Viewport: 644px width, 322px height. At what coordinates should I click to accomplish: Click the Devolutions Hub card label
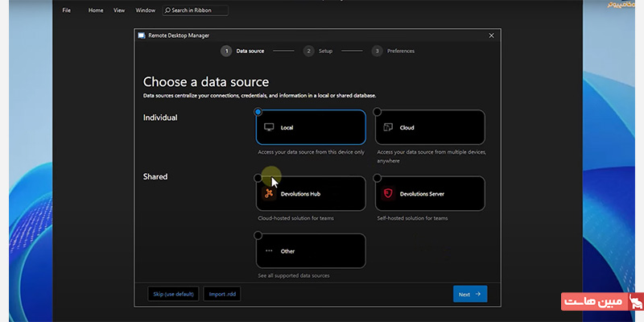click(x=300, y=194)
